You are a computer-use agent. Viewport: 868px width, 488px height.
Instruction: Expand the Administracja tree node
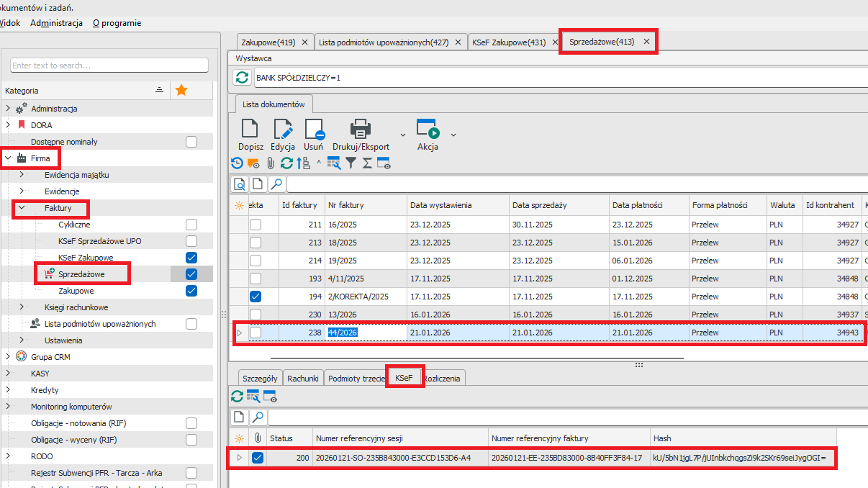coord(9,109)
